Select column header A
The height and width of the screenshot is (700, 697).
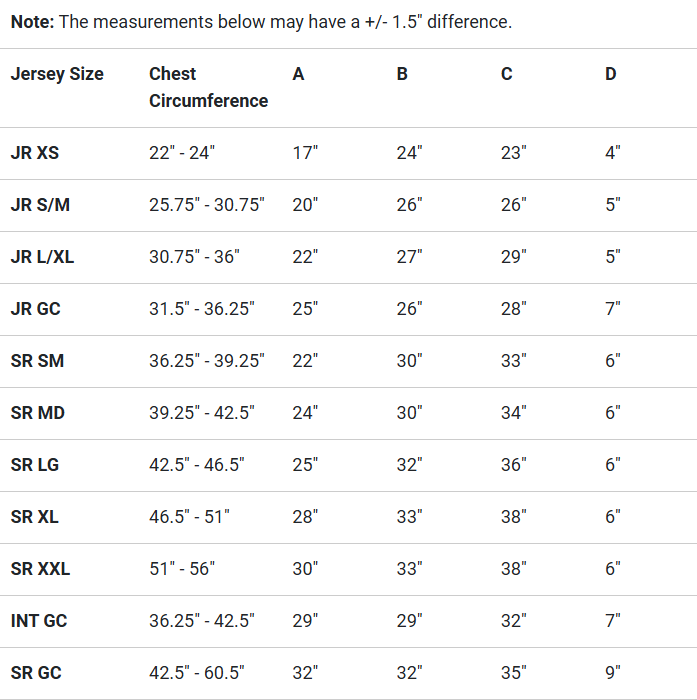(x=298, y=74)
